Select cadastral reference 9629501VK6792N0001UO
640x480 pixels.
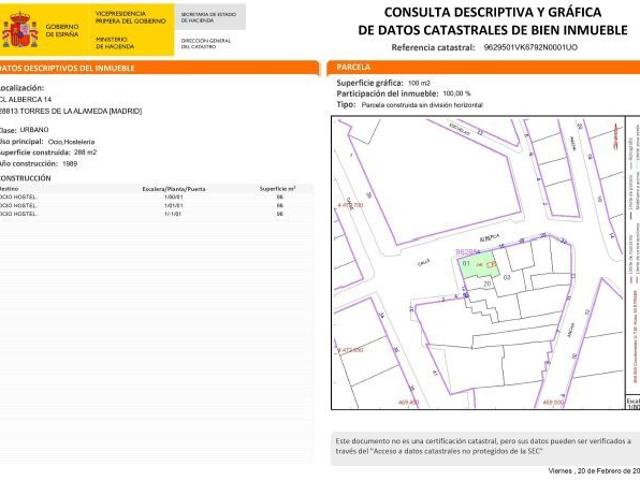530,47
